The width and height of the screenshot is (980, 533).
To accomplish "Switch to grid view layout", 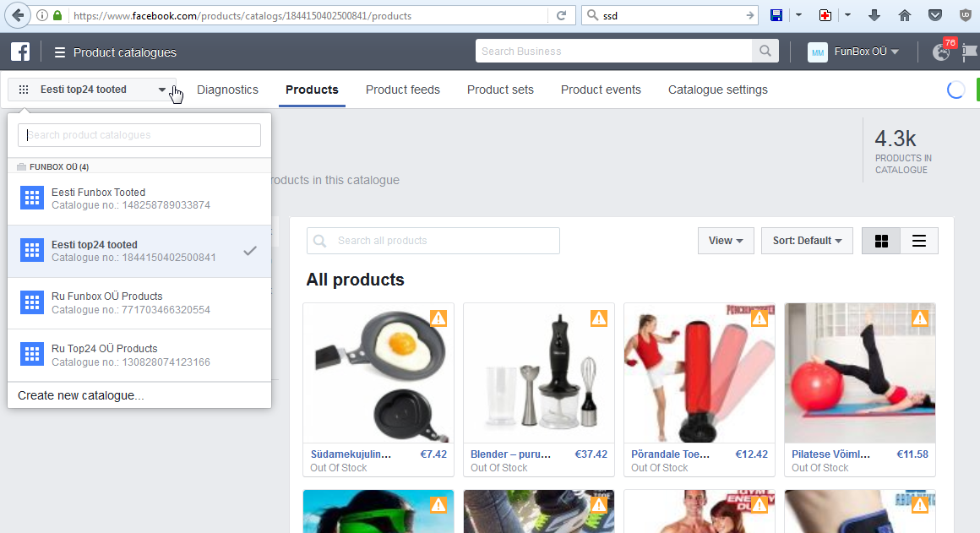I will coord(881,241).
